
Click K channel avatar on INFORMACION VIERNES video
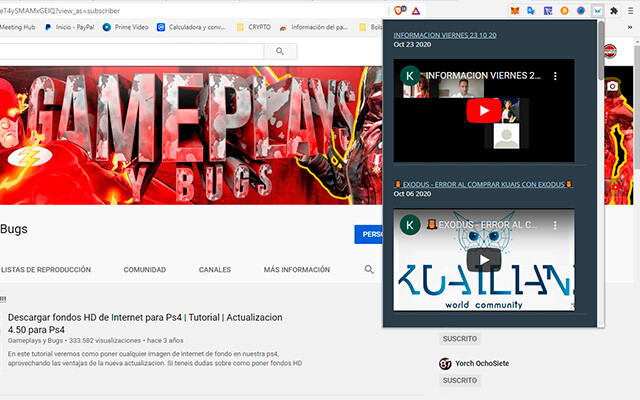click(410, 76)
